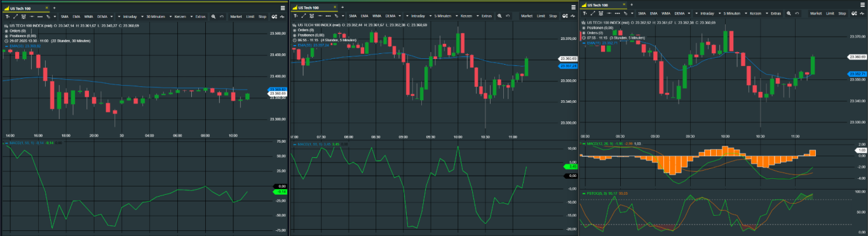868x236 pixels.
Task: Zoom in with magnifier in left chart
Action: click(213, 16)
